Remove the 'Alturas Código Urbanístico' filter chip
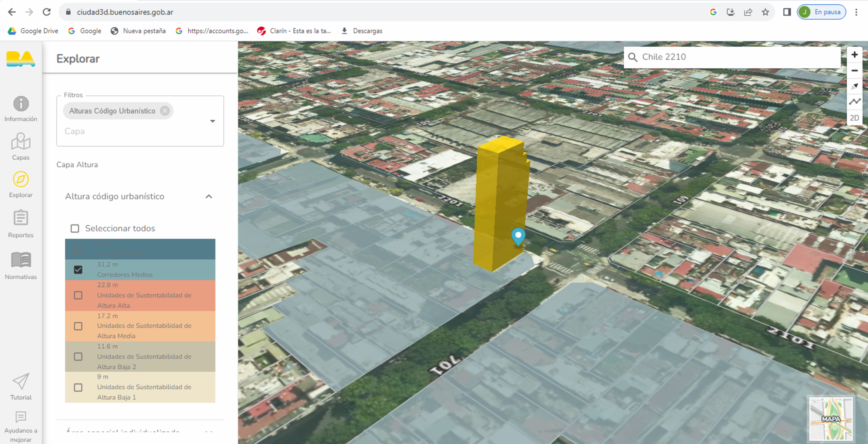This screenshot has width=868, height=444. (165, 111)
